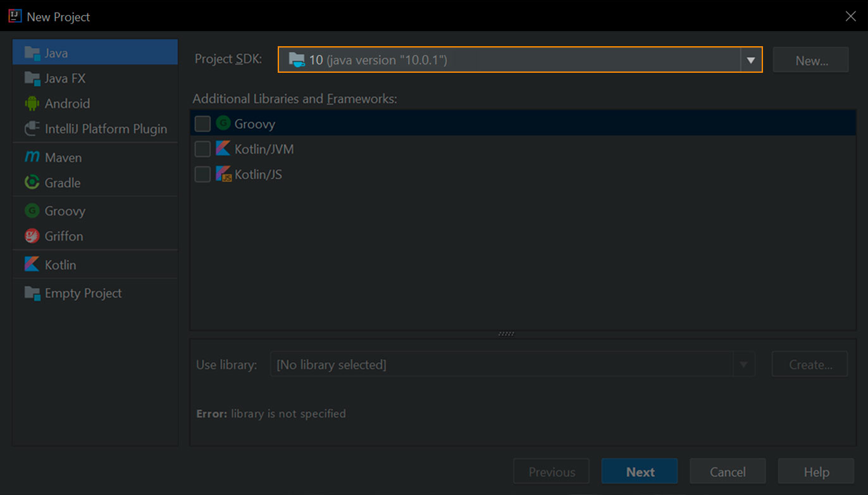Click the New... SDK button
Viewport: 868px width, 495px height.
[x=811, y=60]
